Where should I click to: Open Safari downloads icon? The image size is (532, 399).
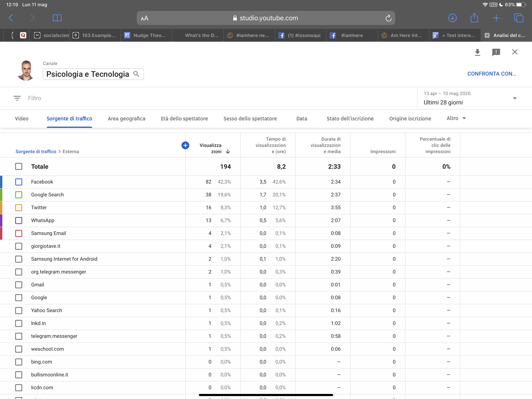coord(452,18)
